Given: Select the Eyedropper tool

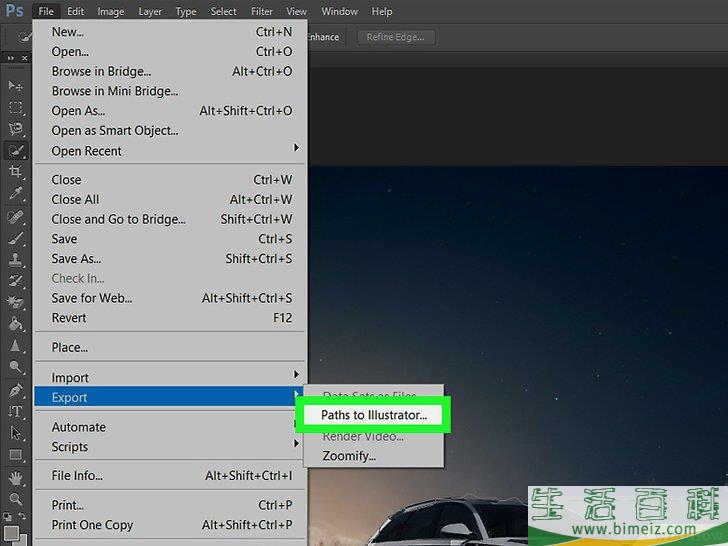Looking at the screenshot, I should [x=15, y=193].
